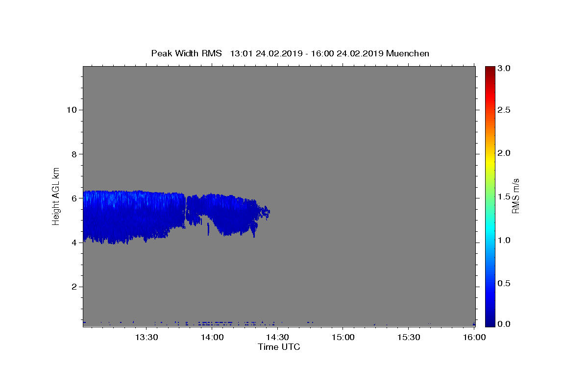Click the plot title 'Peak Width RMS'
Image resolution: width=588 pixels, height=392 pixels.
(186, 53)
